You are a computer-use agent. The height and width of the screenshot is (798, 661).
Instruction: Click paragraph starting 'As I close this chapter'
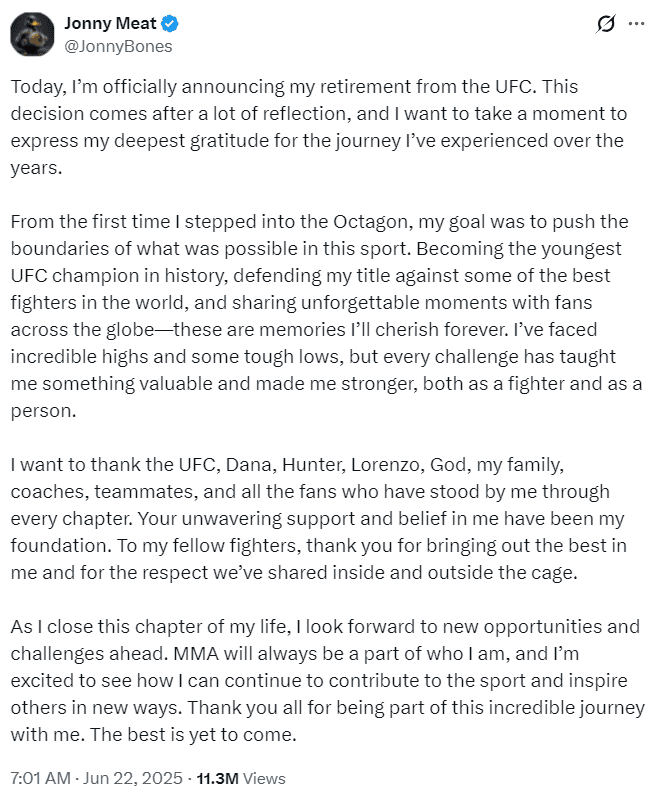tap(320, 680)
